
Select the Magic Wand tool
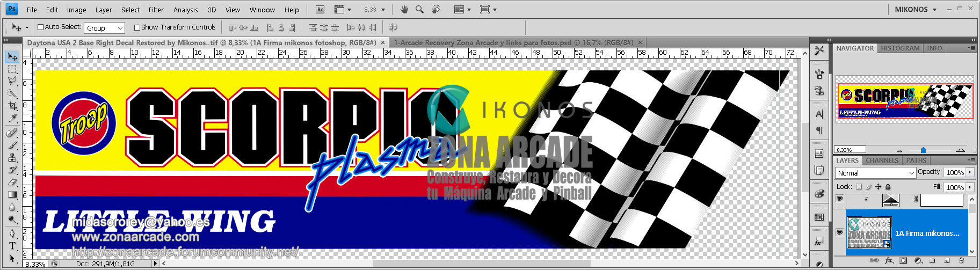click(x=12, y=93)
